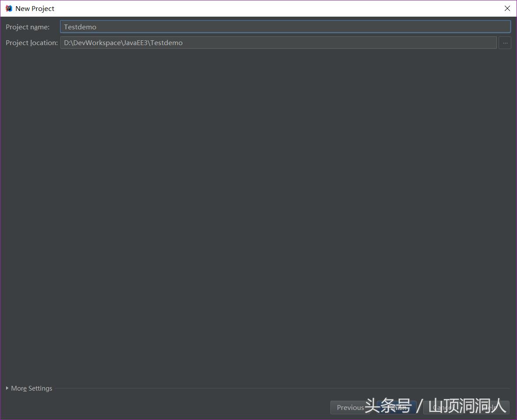Click inside the Project name field
517x420 pixels.
[285, 26]
